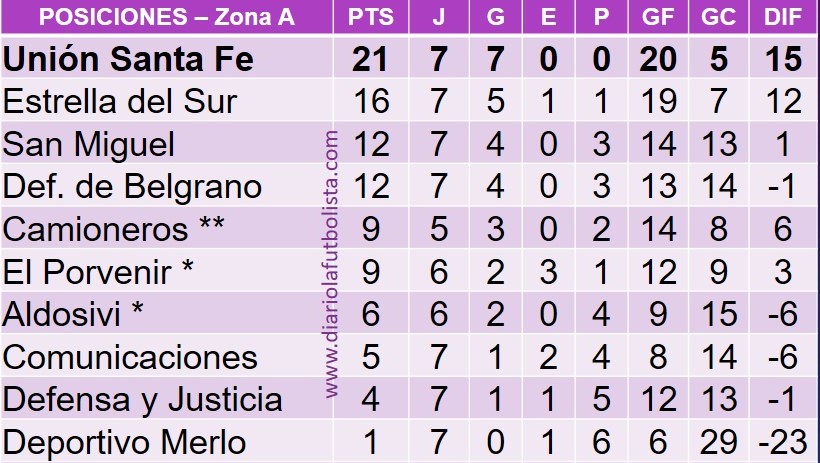
Task: Click the GC column header
Action: point(719,17)
